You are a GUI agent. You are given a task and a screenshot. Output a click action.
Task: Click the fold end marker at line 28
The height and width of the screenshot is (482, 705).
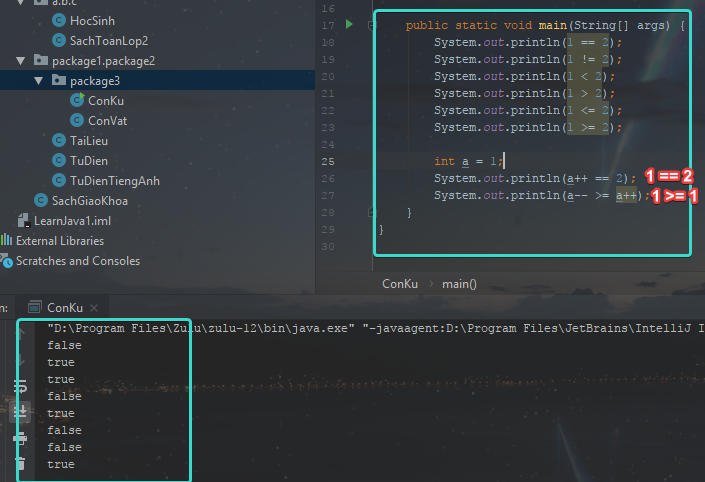click(x=371, y=212)
